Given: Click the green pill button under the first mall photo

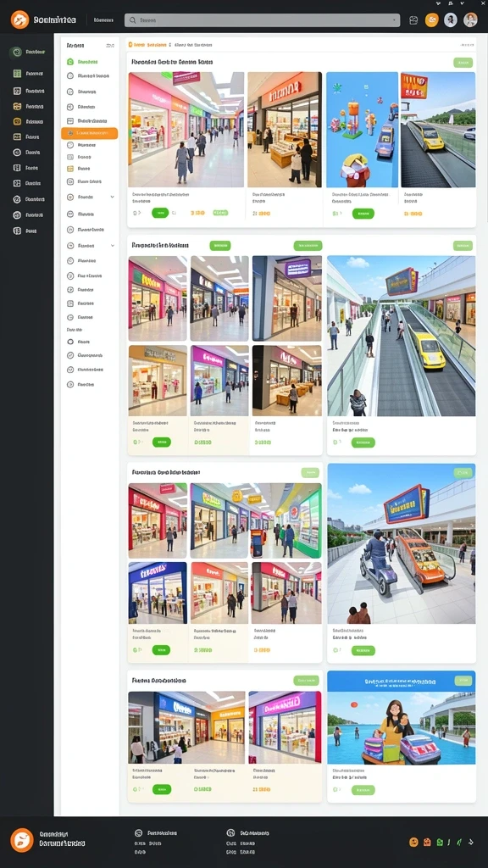Looking at the screenshot, I should (160, 213).
